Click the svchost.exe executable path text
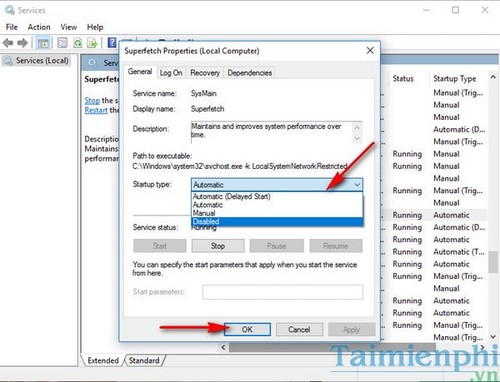Viewport: 500px width, 382px height. coord(240,166)
